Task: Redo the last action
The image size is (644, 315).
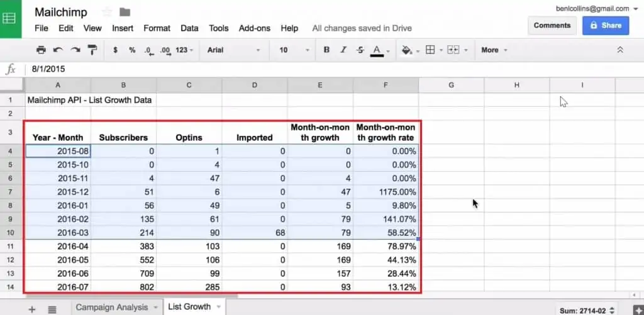Action: pos(75,50)
